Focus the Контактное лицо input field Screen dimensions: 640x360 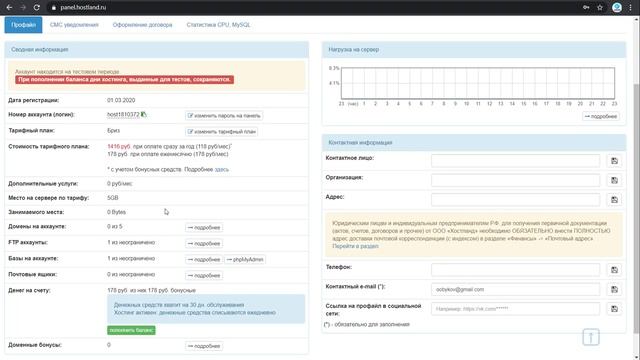[x=516, y=161]
